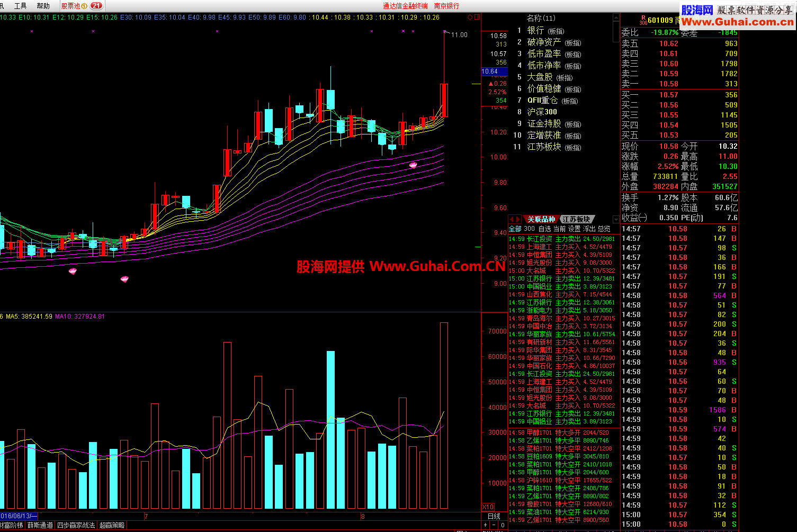Switch to the 关联品种 tab
The image size is (797, 532).
point(541,219)
